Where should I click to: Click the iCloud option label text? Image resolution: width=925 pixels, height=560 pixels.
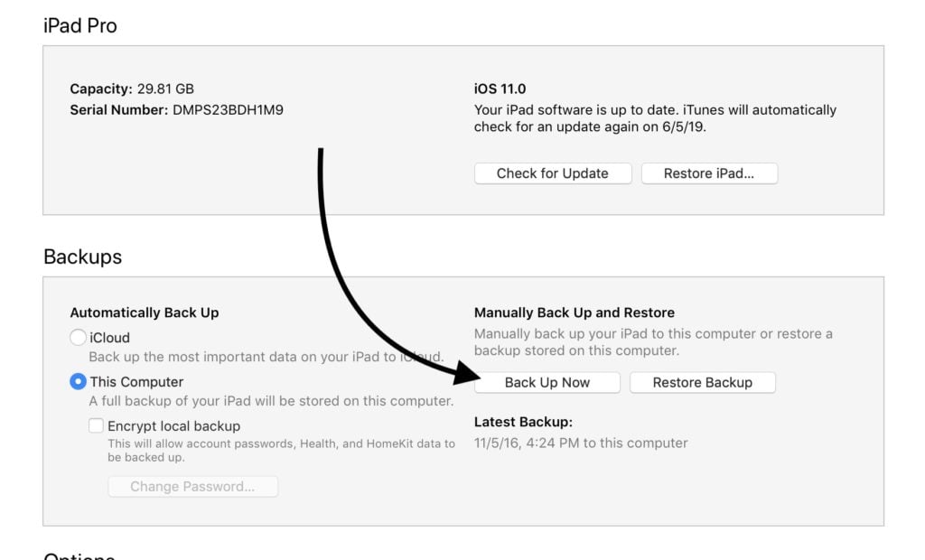point(109,338)
